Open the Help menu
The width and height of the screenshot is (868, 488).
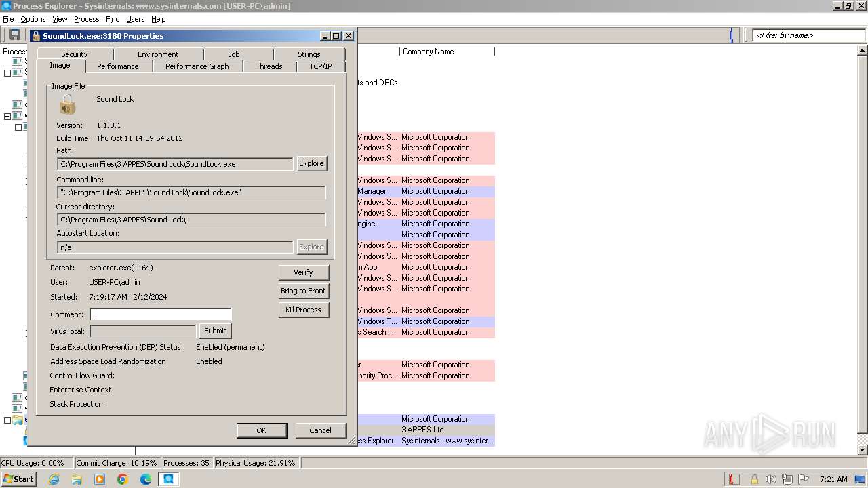158,19
